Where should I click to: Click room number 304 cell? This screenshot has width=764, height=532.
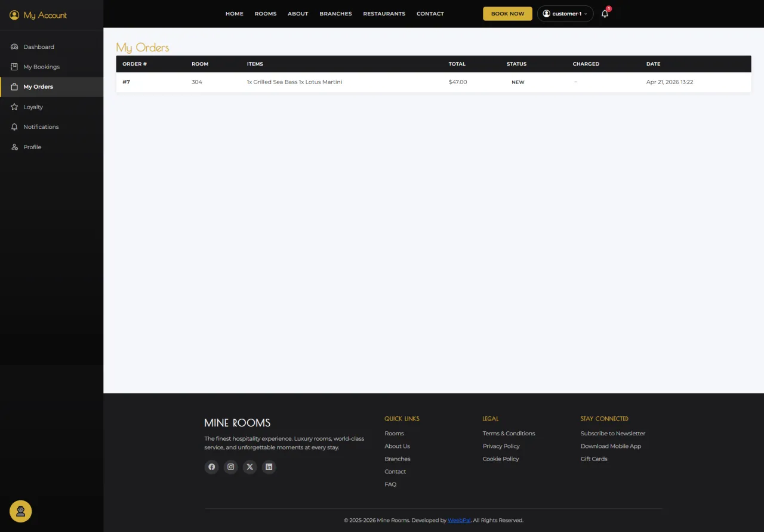click(x=197, y=82)
